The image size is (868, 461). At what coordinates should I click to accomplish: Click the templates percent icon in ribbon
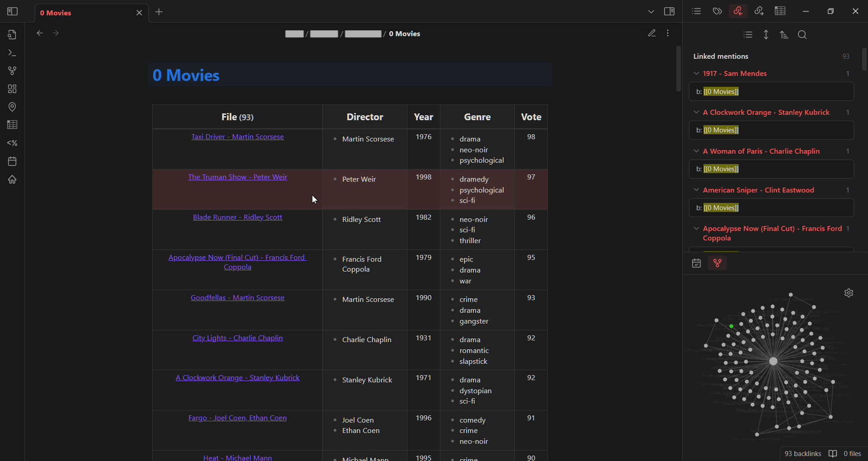click(x=12, y=143)
